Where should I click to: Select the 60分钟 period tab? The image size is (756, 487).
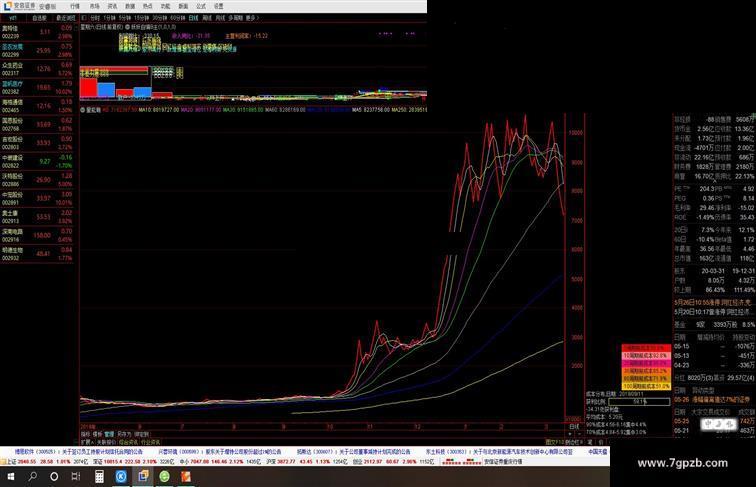[x=177, y=18]
